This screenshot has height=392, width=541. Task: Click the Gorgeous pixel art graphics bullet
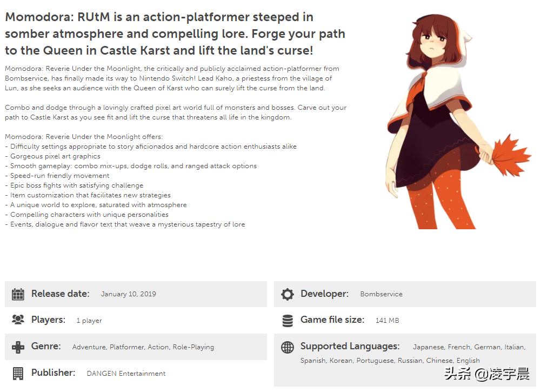click(52, 156)
